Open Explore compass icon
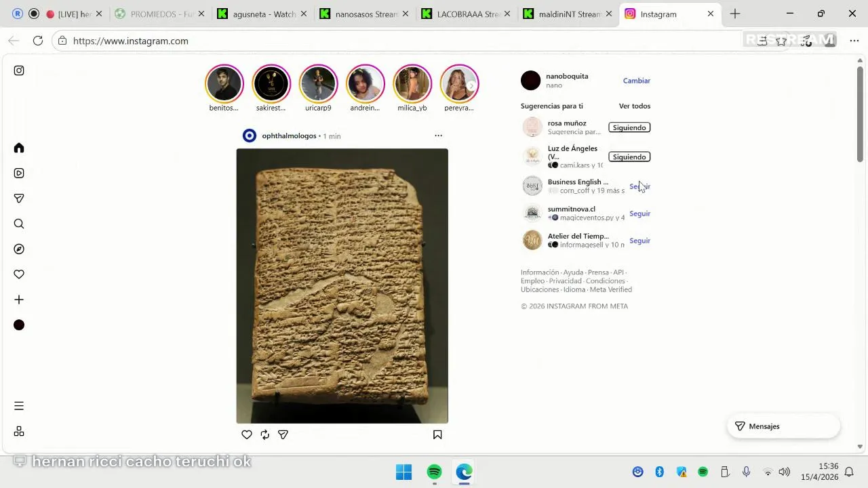 coord(19,249)
